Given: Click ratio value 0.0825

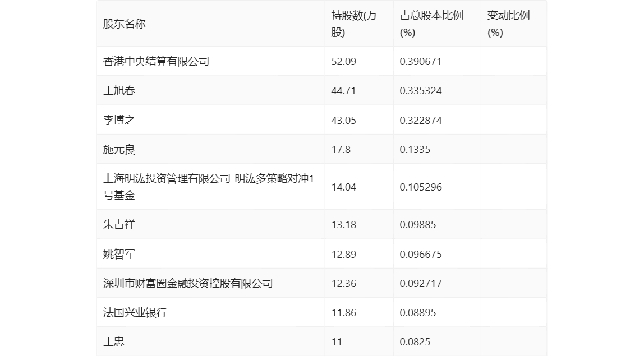Looking at the screenshot, I should point(415,342).
